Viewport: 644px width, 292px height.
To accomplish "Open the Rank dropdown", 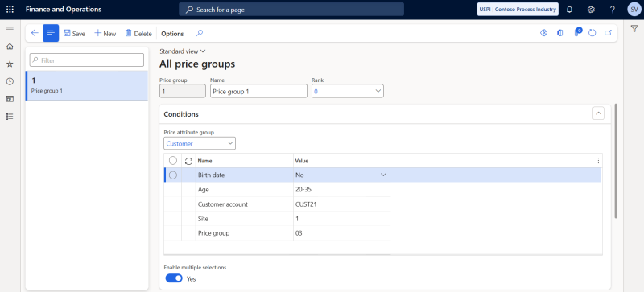I will point(348,91).
